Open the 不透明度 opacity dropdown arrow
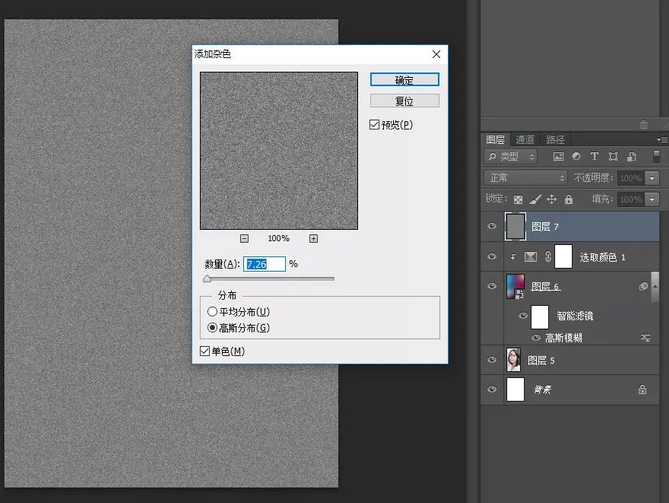The image size is (669, 503). click(653, 178)
